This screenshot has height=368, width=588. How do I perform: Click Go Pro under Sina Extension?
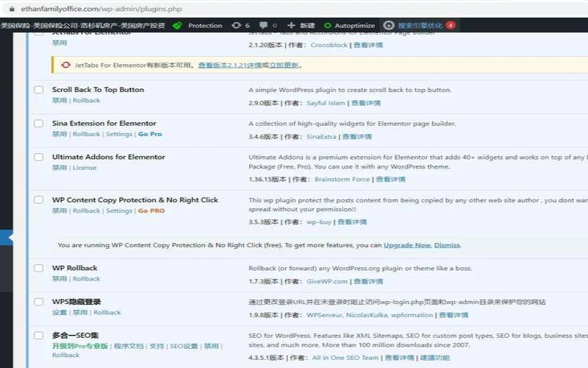click(x=150, y=135)
